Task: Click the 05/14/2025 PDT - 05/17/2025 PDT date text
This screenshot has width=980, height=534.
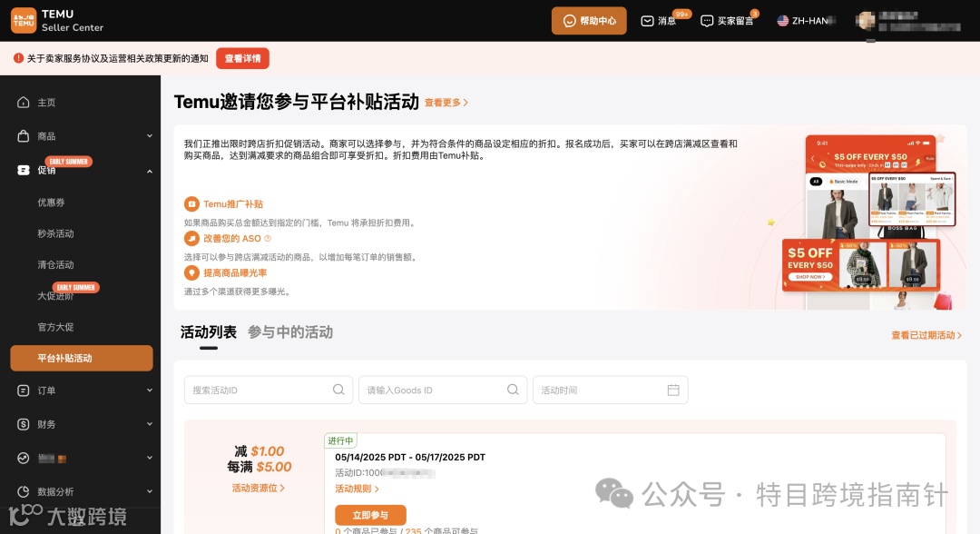Action: (410, 457)
